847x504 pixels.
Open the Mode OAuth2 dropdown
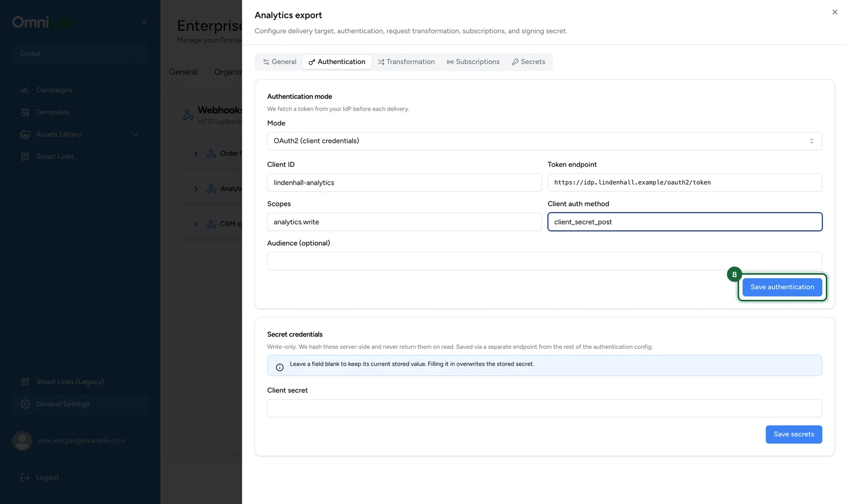(x=544, y=141)
